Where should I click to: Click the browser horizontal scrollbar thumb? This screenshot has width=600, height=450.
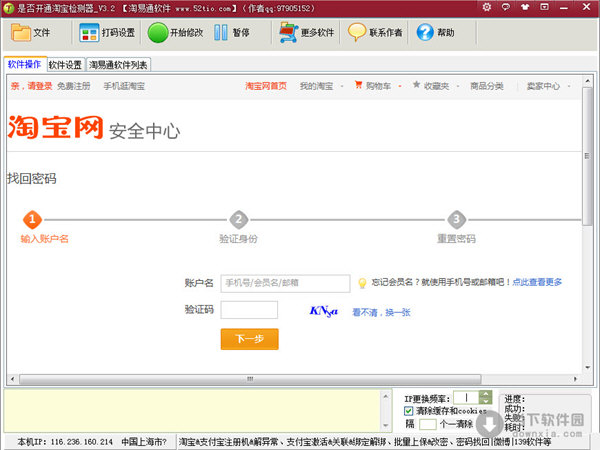pos(250,379)
